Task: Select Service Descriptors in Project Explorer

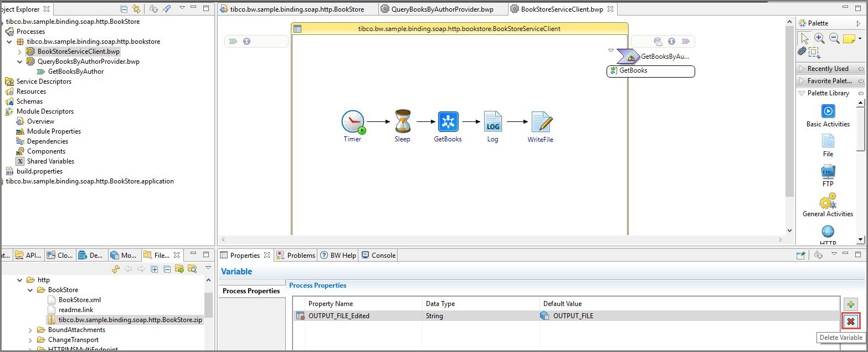Action: coord(44,81)
